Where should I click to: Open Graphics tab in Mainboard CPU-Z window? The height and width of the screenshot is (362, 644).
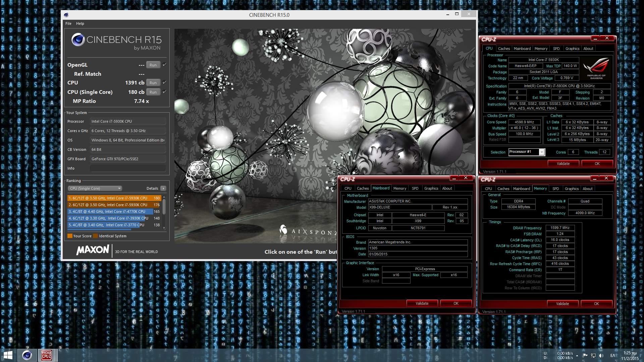pyautogui.click(x=431, y=188)
